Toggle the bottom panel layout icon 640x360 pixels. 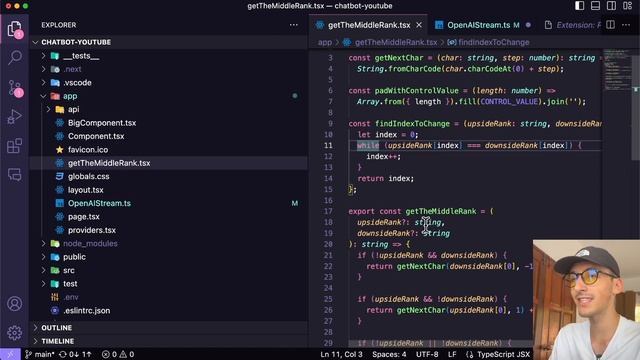[595, 6]
